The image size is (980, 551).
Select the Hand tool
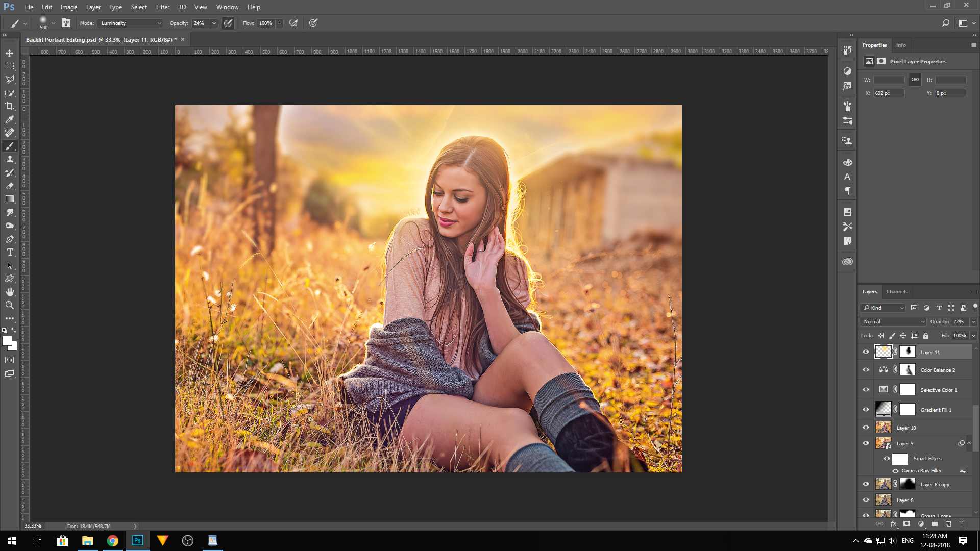pyautogui.click(x=10, y=292)
